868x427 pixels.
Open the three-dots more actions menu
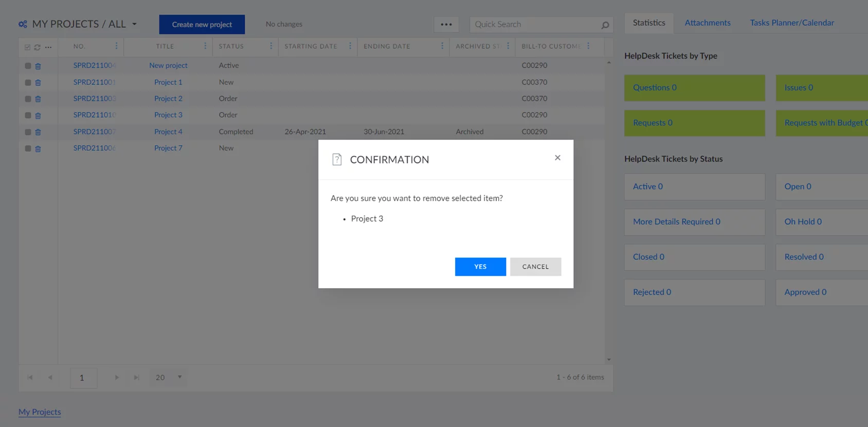(446, 24)
